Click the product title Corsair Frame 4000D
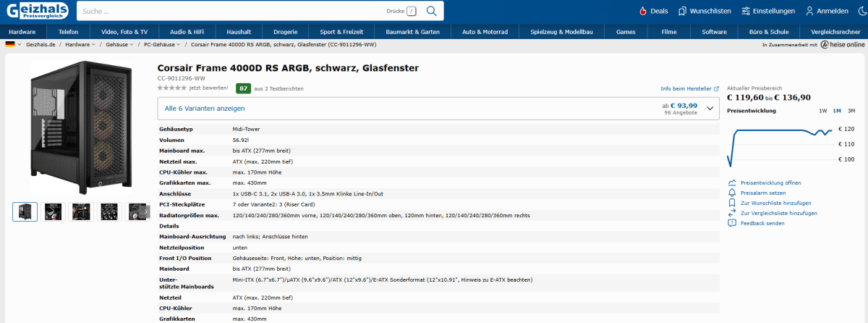 pos(288,68)
